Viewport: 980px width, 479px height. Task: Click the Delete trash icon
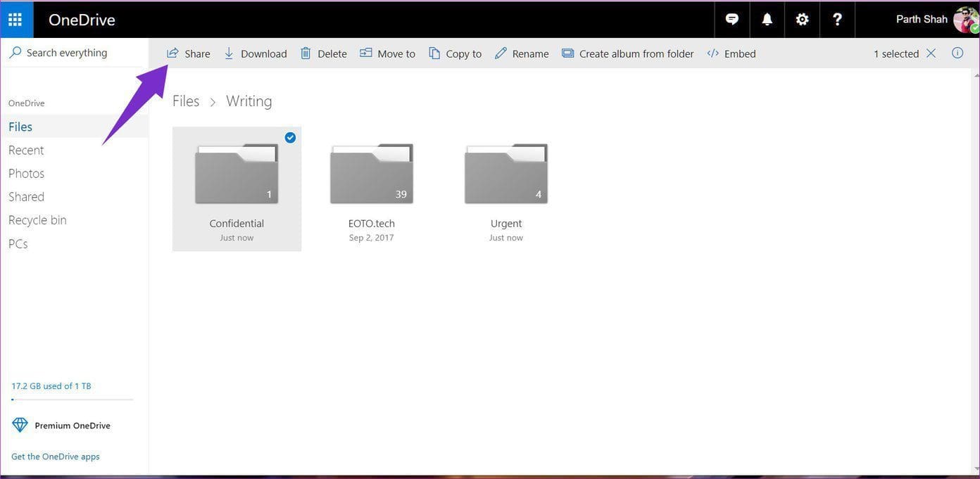pyautogui.click(x=306, y=53)
